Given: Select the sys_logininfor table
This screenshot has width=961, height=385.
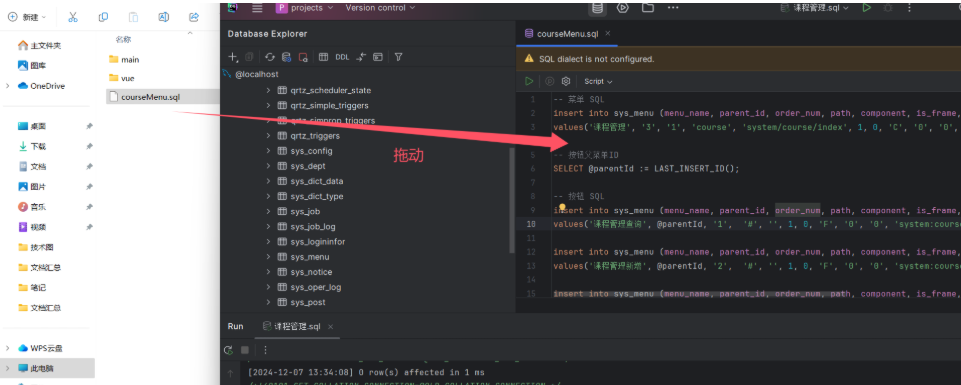Looking at the screenshot, I should coord(317,242).
